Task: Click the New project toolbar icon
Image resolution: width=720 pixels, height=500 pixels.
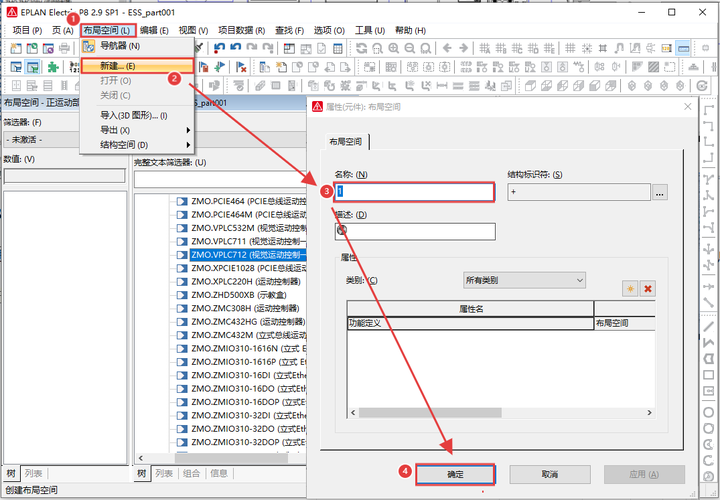Action: tap(16, 48)
